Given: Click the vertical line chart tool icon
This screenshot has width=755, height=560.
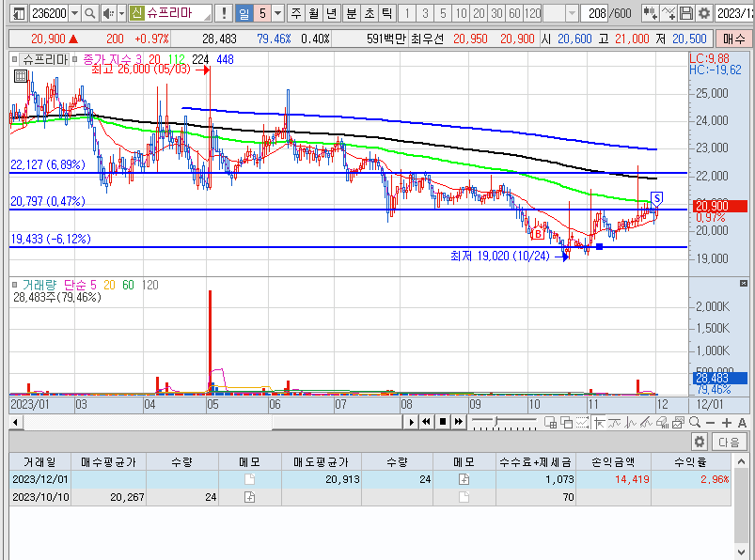Looking at the screenshot, I should (x=630, y=423).
